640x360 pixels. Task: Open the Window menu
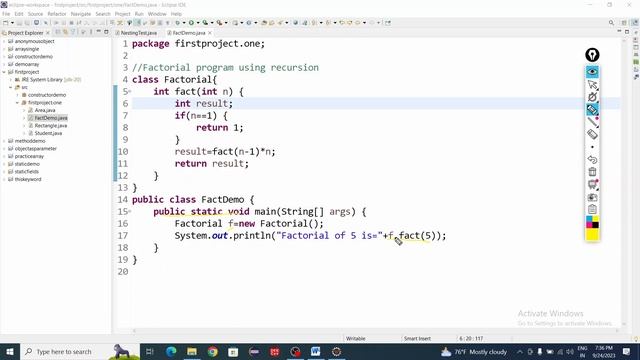tap(157, 14)
